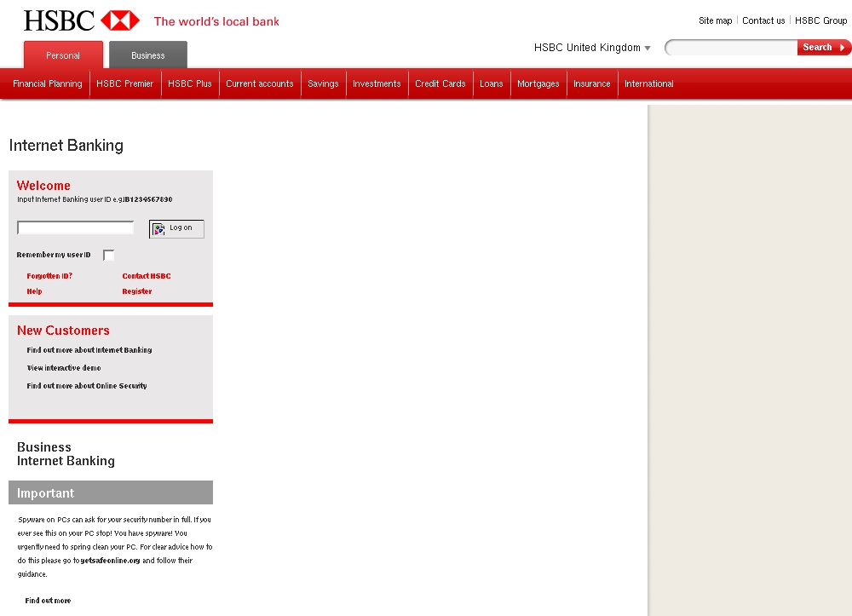Click the Internet Banking page heading

click(66, 146)
